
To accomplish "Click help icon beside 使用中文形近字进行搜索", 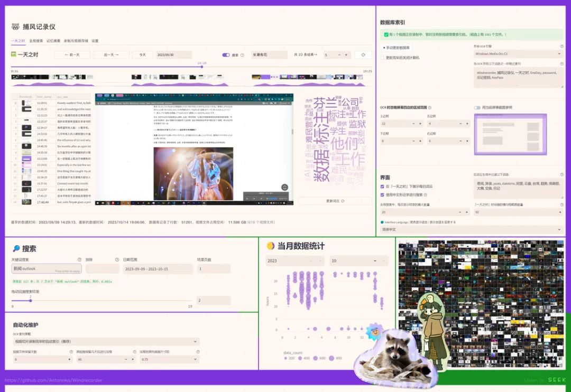I will pos(425,195).
